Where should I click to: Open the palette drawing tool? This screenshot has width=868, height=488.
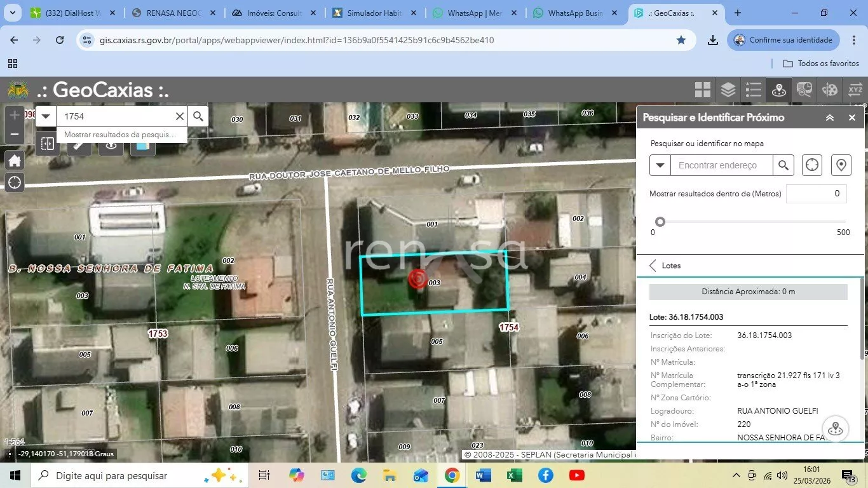830,90
